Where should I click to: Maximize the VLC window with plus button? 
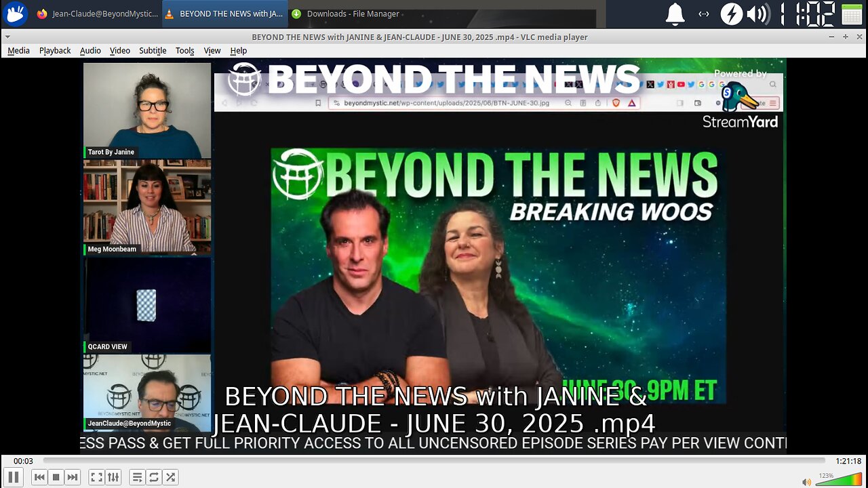tap(846, 37)
